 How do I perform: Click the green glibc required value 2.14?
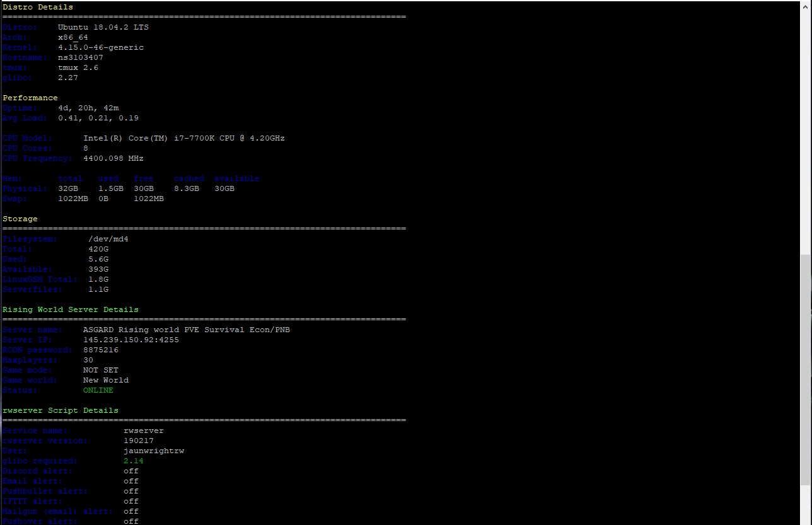pyautogui.click(x=133, y=461)
